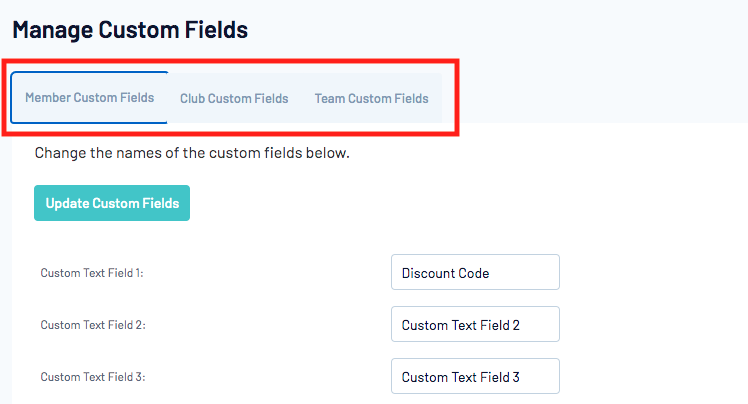
Task: Click the 'Custom Text Field 1:' label
Action: coord(92,272)
